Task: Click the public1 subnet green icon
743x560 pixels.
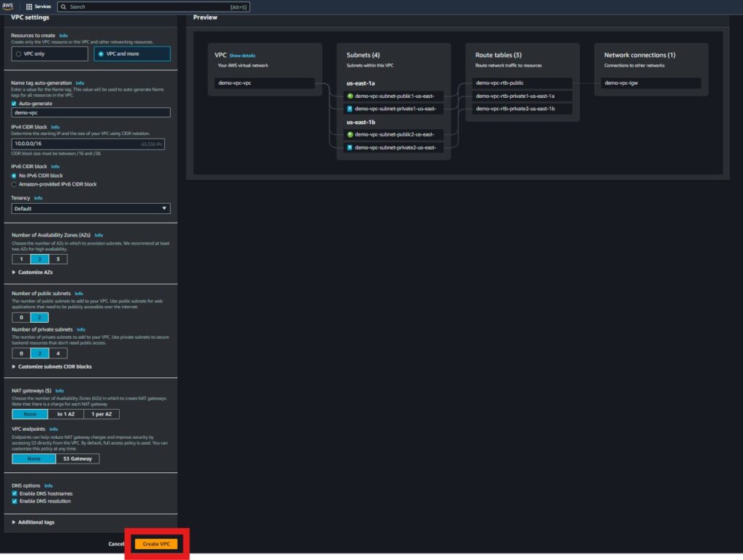Action: (x=350, y=96)
